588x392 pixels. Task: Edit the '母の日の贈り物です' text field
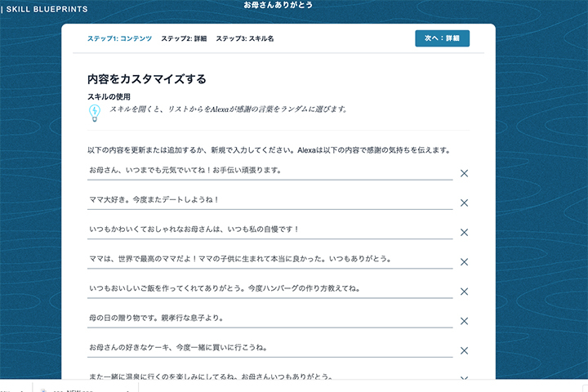click(269, 318)
